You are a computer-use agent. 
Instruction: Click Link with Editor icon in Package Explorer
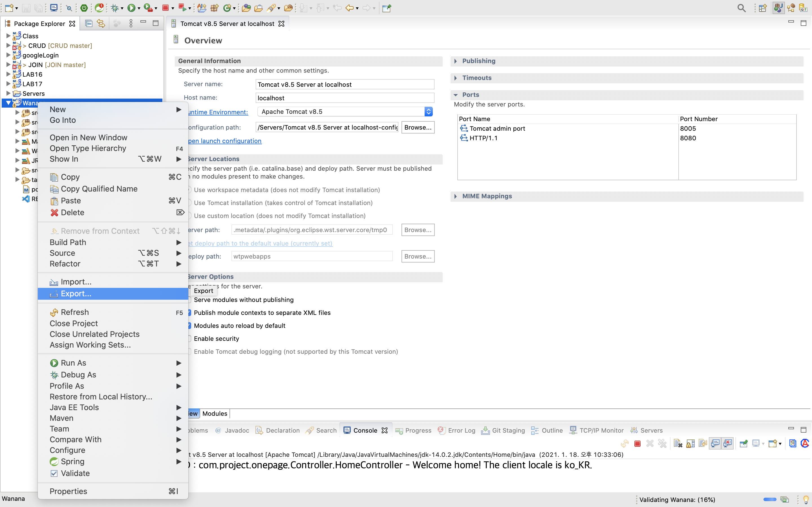click(x=101, y=23)
